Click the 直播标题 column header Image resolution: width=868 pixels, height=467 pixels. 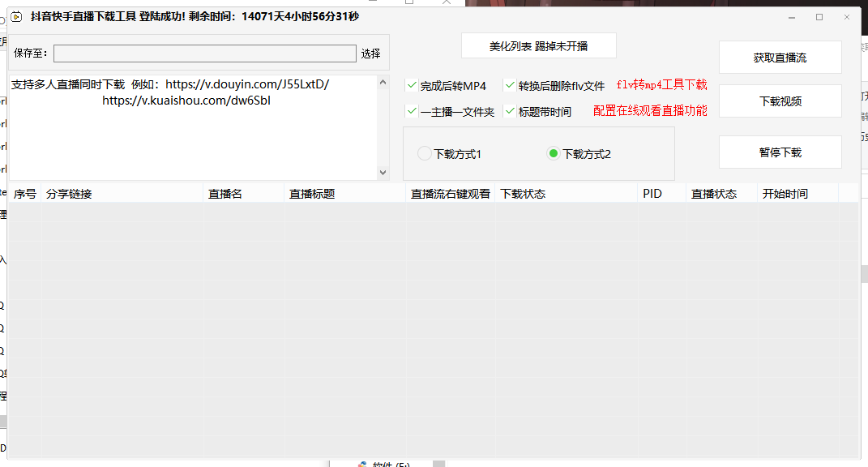(x=345, y=193)
